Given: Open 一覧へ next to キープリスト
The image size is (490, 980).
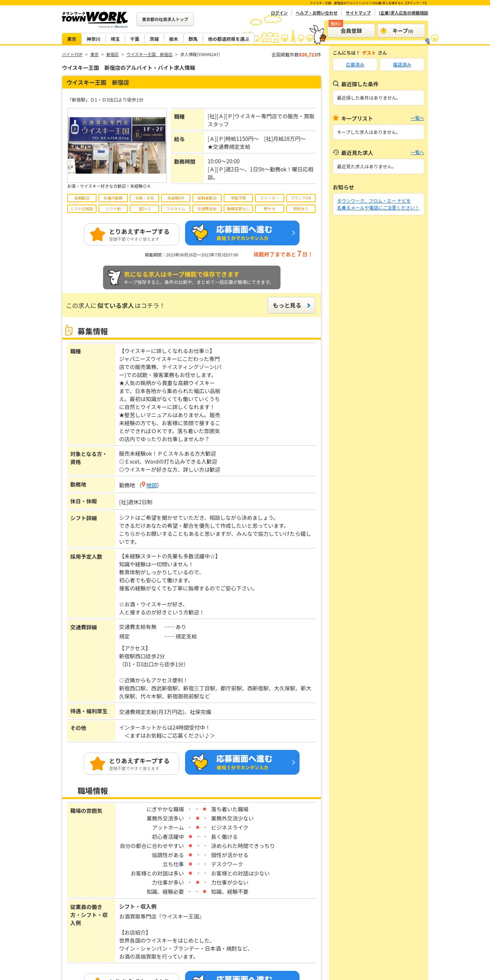Looking at the screenshot, I should pos(417,118).
